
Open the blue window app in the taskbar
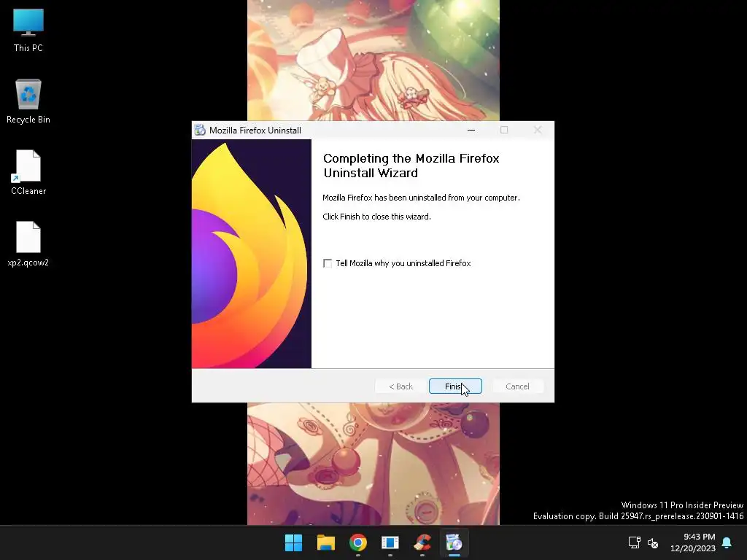tap(390, 542)
